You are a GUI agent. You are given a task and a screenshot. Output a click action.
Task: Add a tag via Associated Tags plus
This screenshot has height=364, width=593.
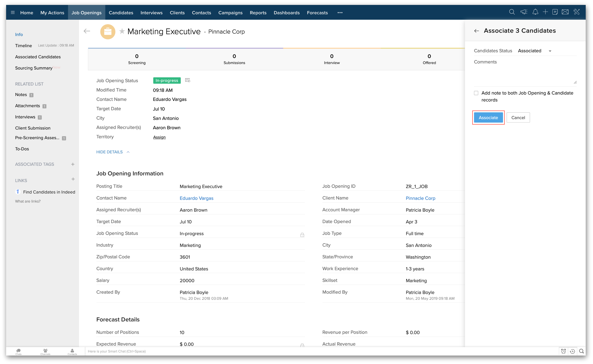point(73,164)
